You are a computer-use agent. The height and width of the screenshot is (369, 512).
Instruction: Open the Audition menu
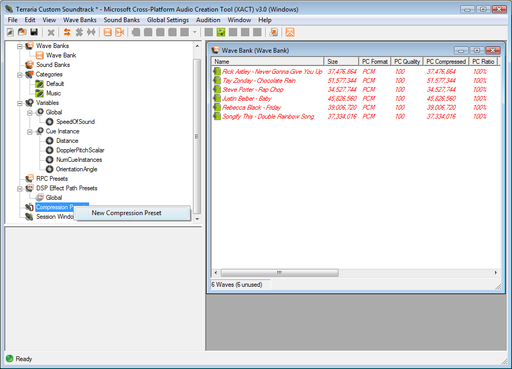pyautogui.click(x=208, y=20)
